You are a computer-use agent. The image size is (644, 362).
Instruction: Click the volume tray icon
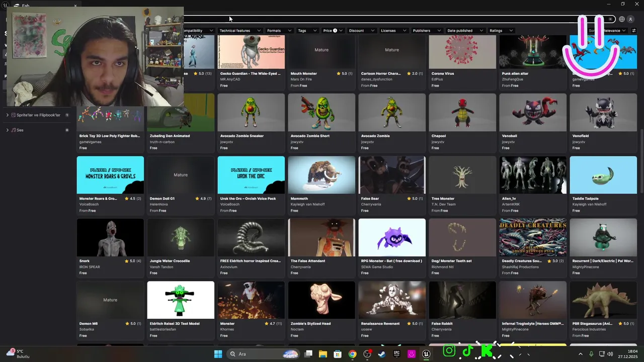(610, 354)
